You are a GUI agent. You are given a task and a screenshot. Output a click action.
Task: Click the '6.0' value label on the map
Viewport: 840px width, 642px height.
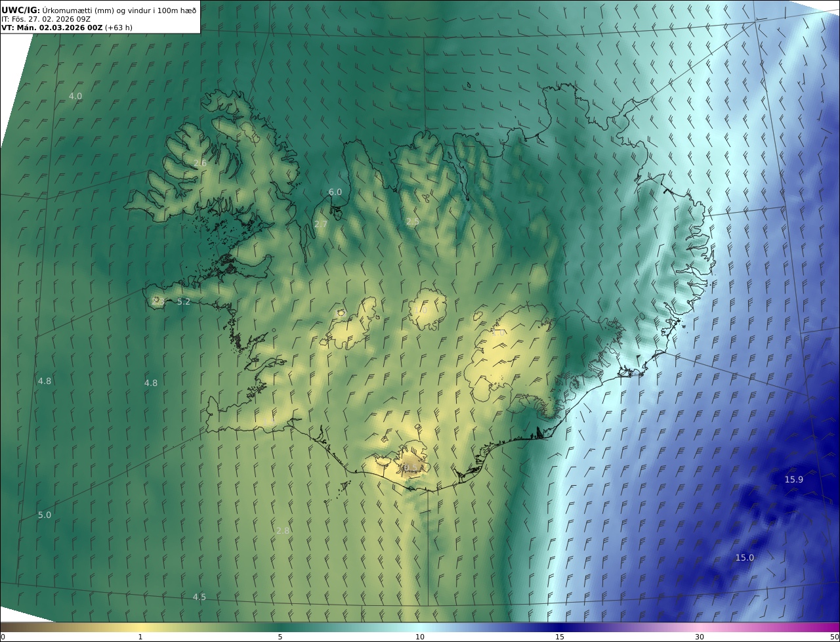pyautogui.click(x=335, y=192)
